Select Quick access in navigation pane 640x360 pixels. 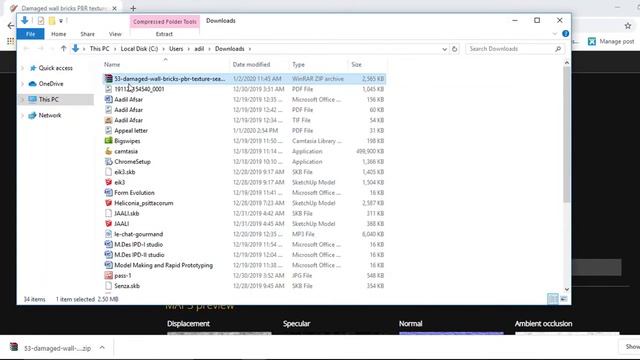55,68
